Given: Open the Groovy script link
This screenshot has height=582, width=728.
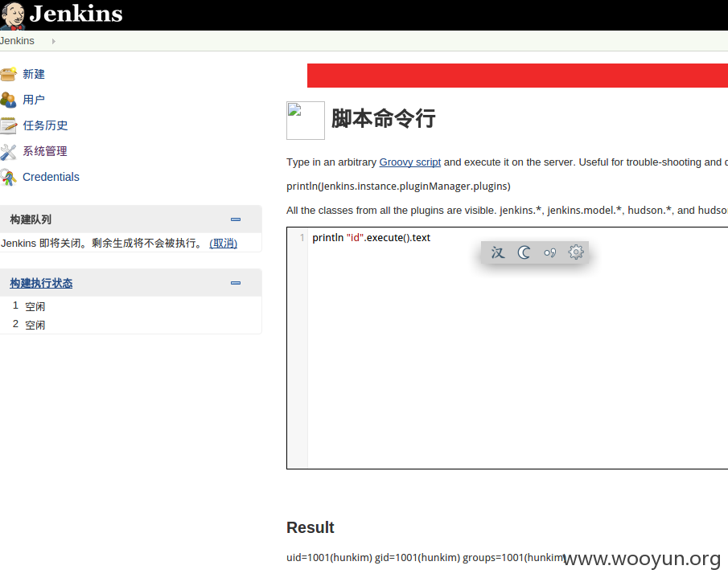Looking at the screenshot, I should click(x=410, y=162).
